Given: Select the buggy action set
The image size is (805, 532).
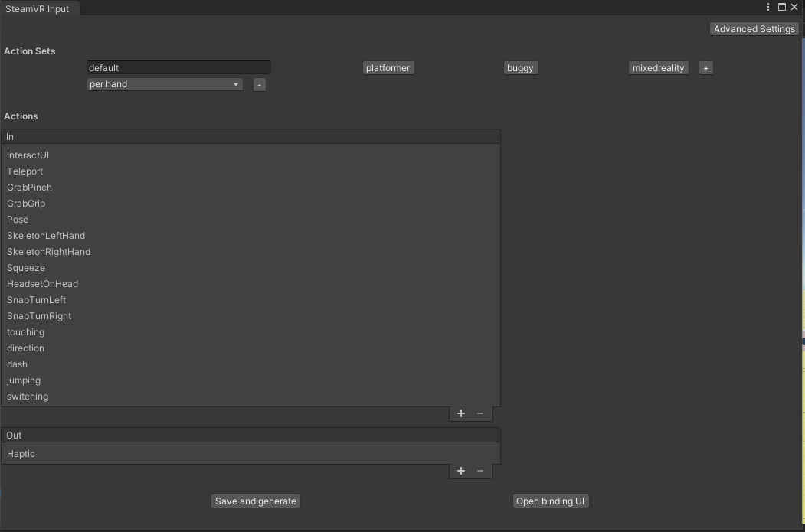Looking at the screenshot, I should pyautogui.click(x=521, y=68).
